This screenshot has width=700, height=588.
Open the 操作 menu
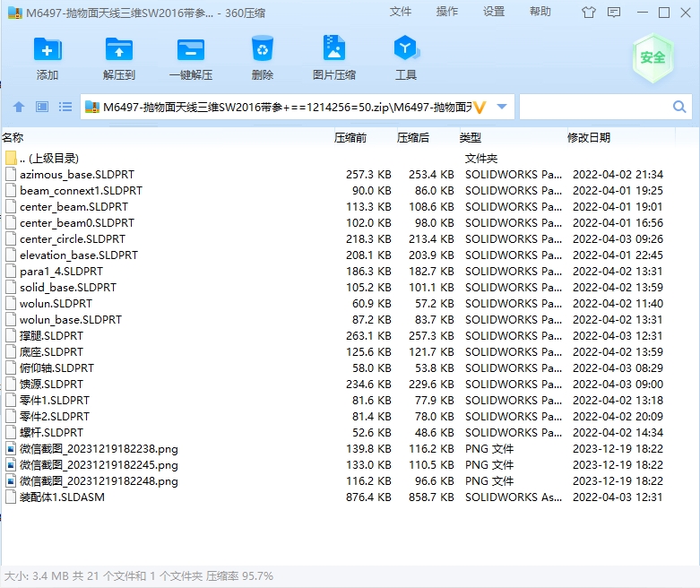[x=447, y=12]
